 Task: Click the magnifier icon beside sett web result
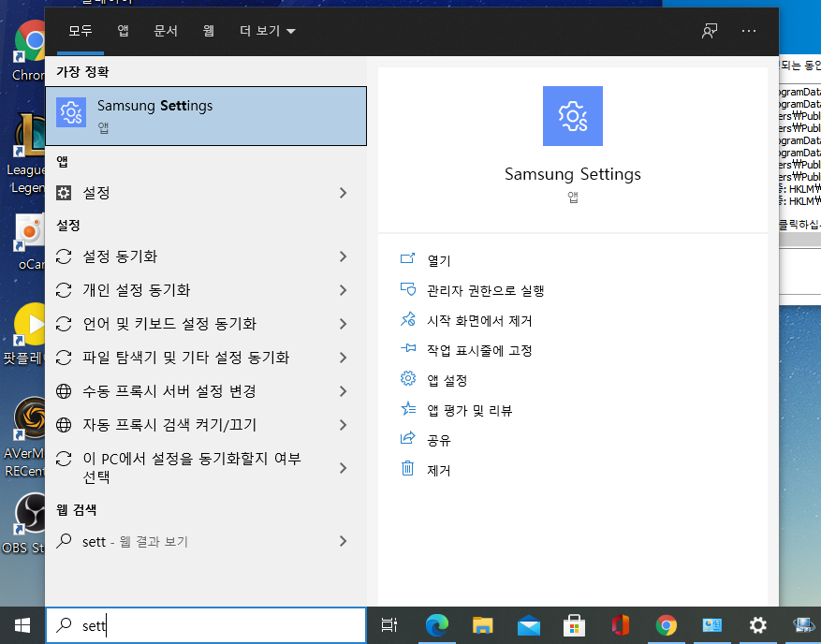(64, 540)
